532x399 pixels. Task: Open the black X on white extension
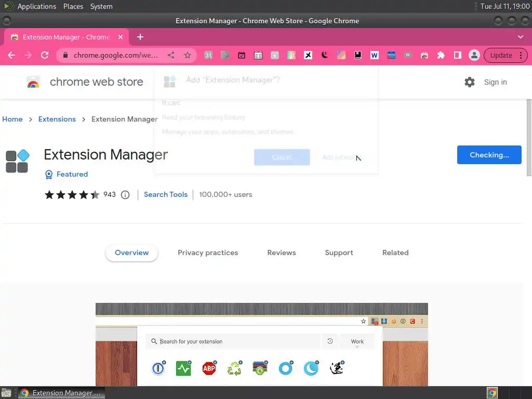point(308,55)
